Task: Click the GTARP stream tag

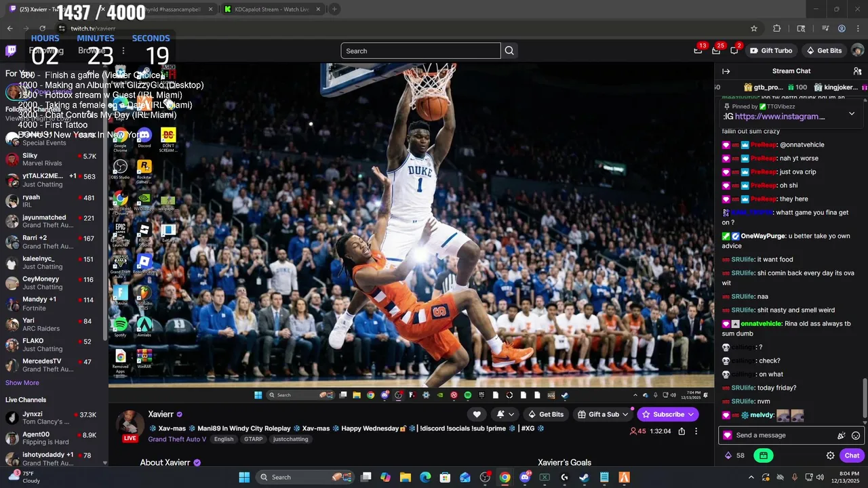Action: 254,439
